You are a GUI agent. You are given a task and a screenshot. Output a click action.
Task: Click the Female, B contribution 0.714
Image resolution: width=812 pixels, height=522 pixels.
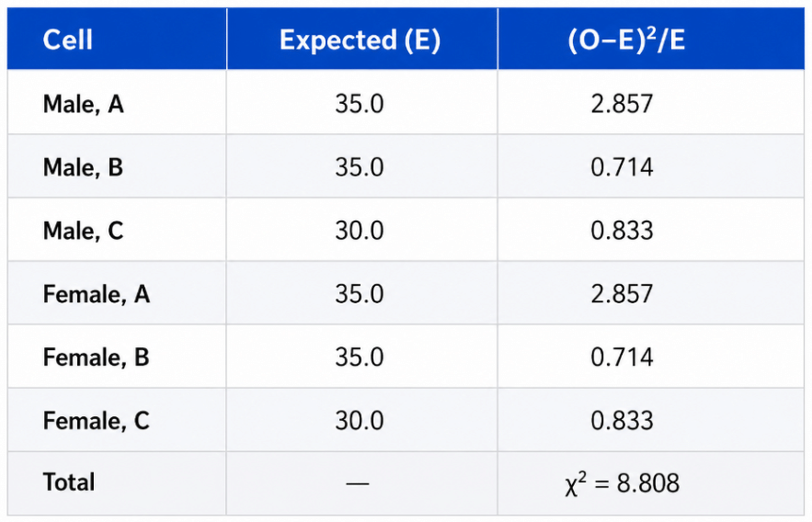[622, 357]
